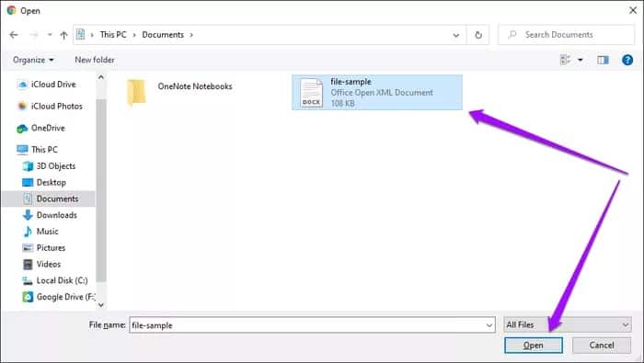
Task: Click the Videos film icon
Action: point(28,265)
